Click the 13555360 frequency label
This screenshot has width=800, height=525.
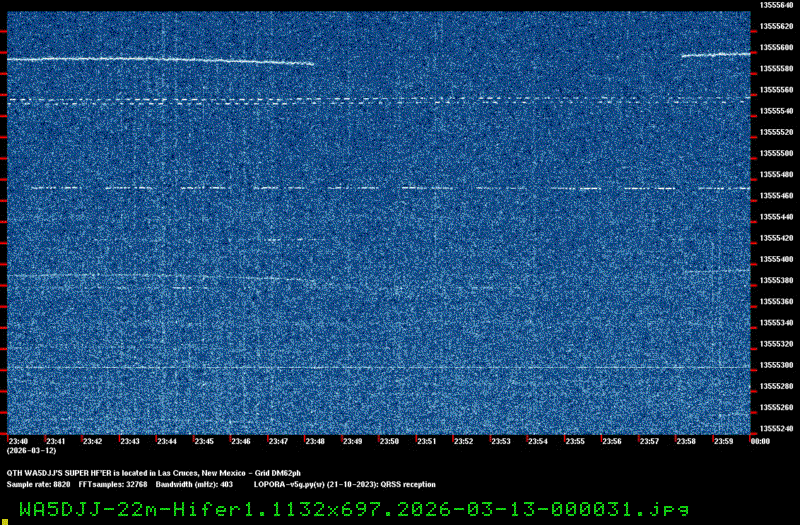776,302
